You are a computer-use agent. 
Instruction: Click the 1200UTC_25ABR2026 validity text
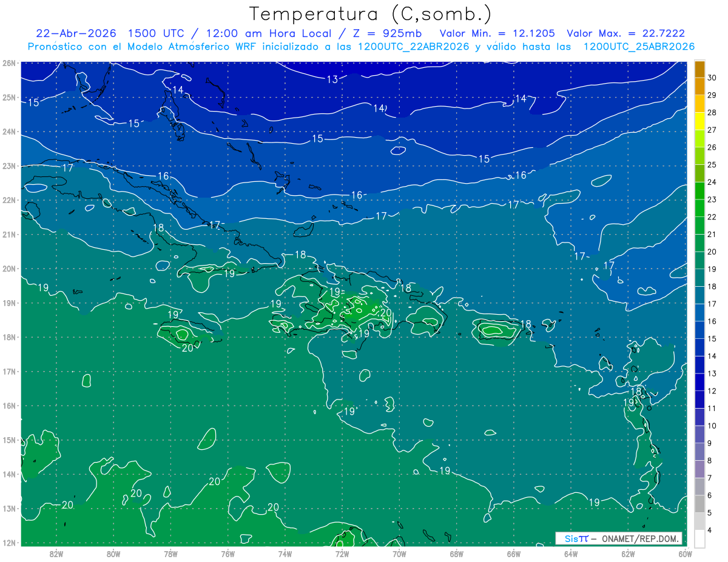click(639, 47)
